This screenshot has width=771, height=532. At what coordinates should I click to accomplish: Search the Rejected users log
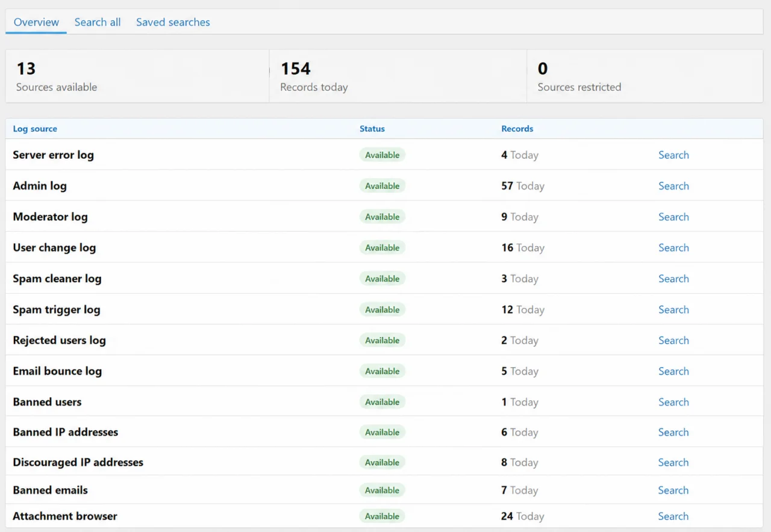pyautogui.click(x=673, y=340)
